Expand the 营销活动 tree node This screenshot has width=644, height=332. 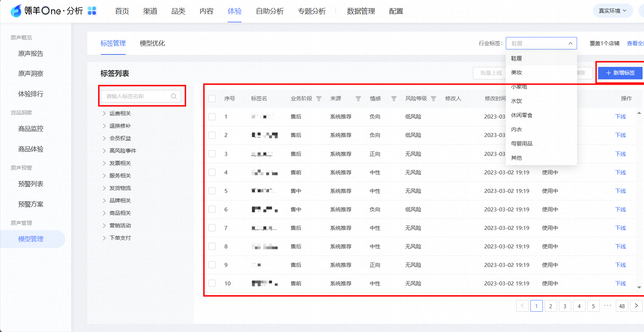(104, 226)
